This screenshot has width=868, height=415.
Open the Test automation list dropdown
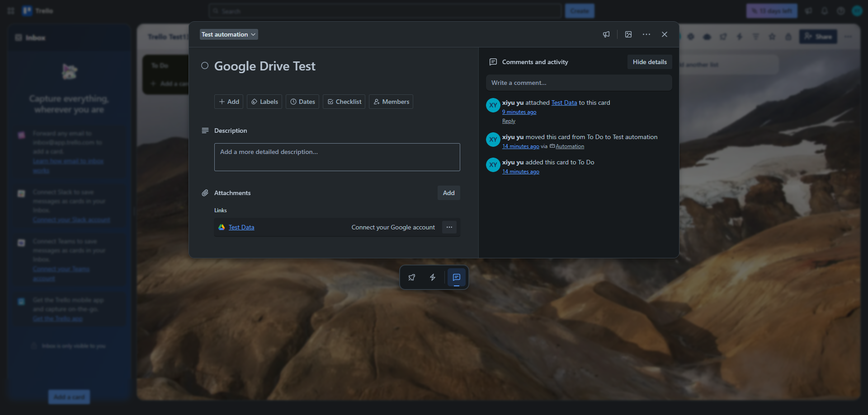pos(229,34)
